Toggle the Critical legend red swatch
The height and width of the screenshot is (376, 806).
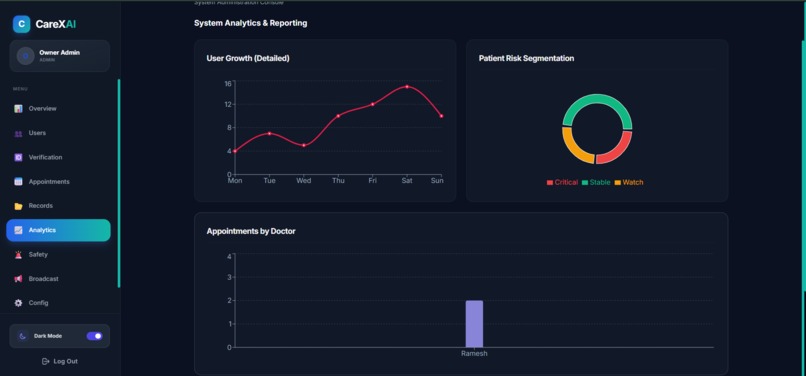click(x=549, y=183)
